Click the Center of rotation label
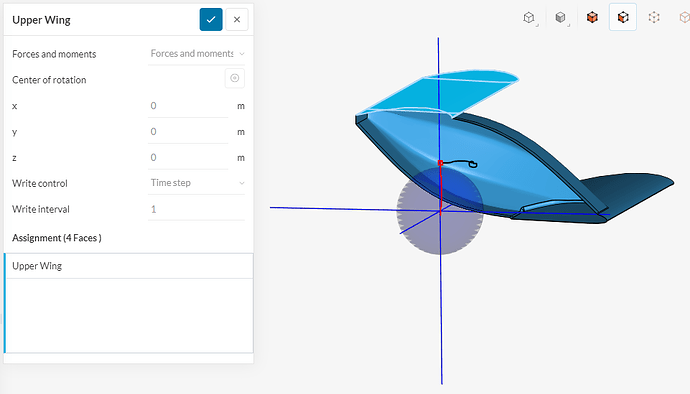The image size is (690, 394). [x=49, y=80]
